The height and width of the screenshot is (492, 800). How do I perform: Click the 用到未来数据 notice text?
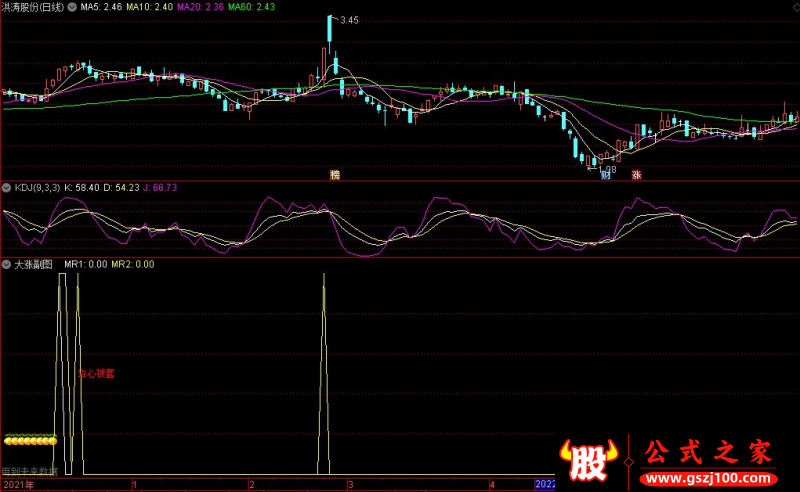click(x=30, y=472)
